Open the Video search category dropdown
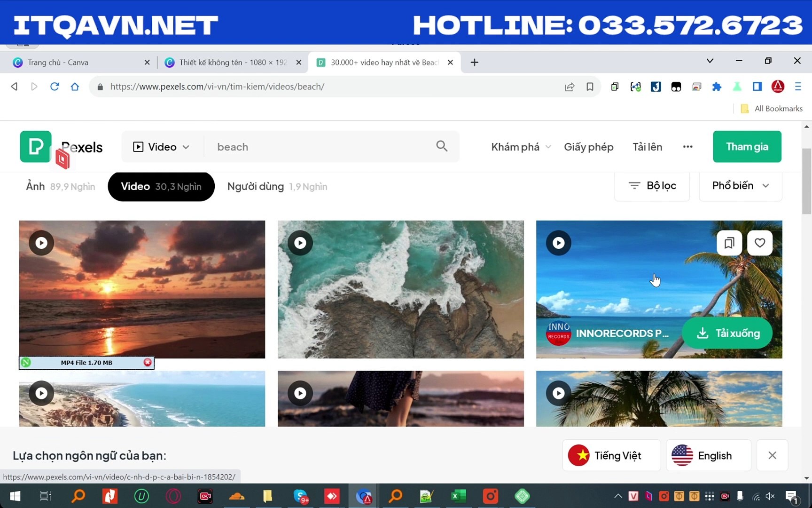 (x=161, y=146)
